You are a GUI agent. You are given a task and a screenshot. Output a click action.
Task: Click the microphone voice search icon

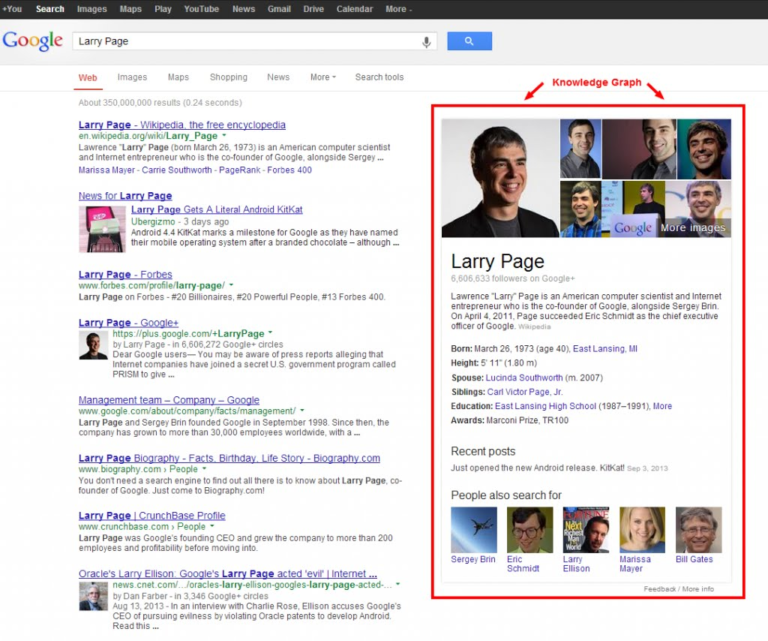click(427, 42)
